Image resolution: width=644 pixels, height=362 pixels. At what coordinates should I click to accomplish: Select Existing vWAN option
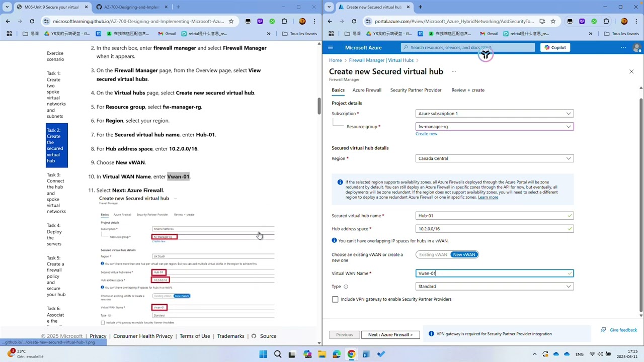433,254
